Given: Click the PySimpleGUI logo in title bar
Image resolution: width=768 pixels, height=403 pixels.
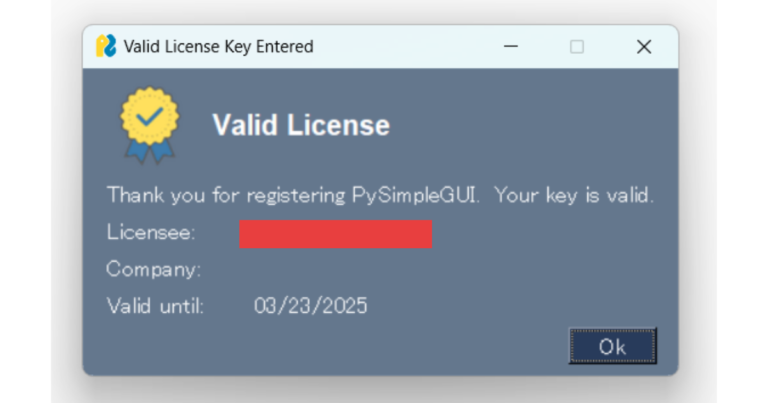Looking at the screenshot, I should [x=106, y=46].
